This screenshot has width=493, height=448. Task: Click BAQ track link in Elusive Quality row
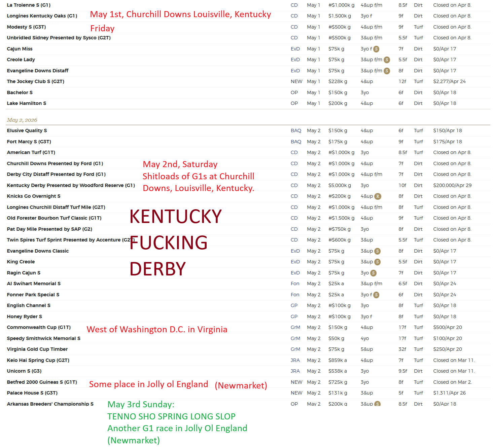(x=296, y=130)
